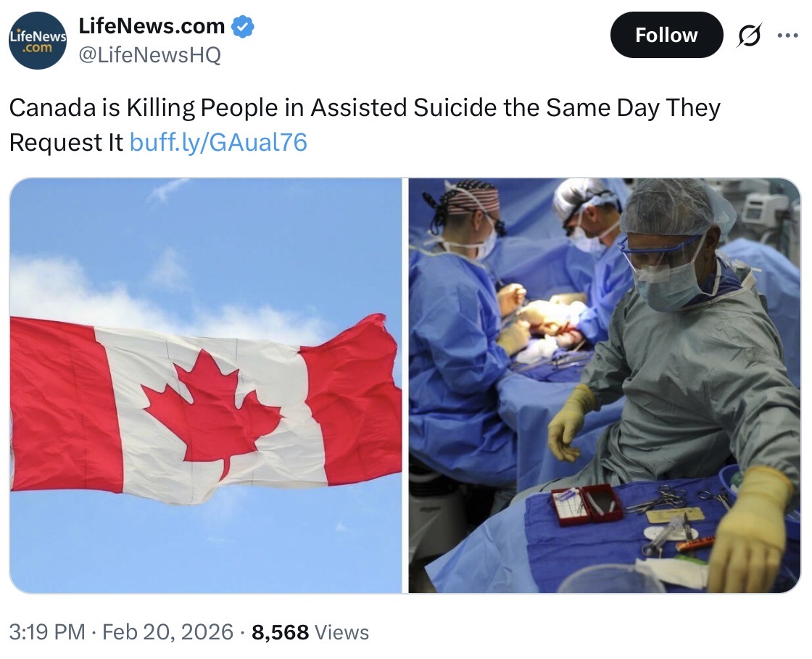Click the Views label beside the count
This screenshot has height=659, width=812.
[x=341, y=632]
